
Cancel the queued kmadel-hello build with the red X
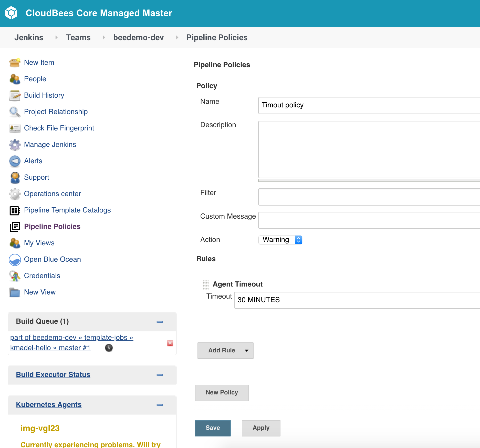point(170,343)
